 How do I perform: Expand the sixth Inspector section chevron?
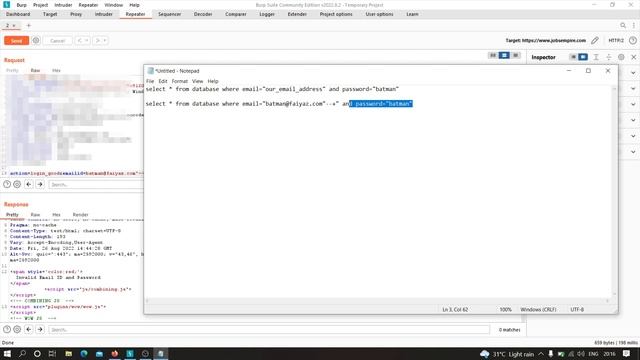[633, 152]
